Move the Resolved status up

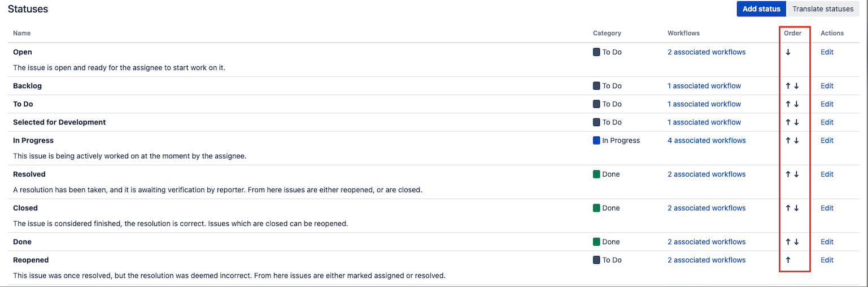click(x=788, y=175)
